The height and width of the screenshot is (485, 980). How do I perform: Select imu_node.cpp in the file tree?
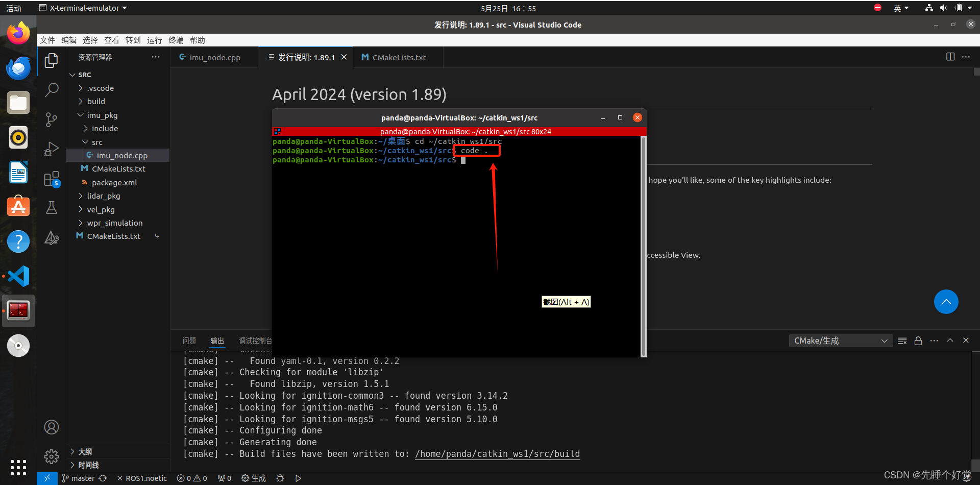(118, 155)
